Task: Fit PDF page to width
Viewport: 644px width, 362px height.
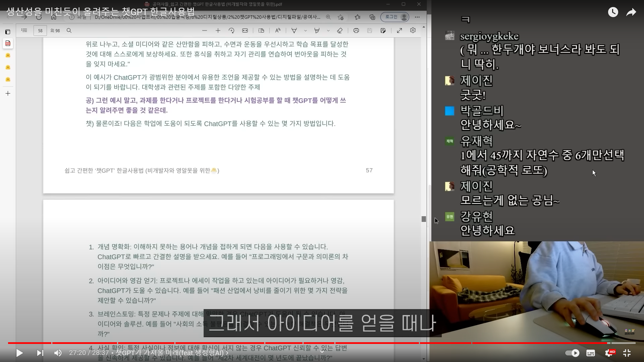Action: point(245,31)
